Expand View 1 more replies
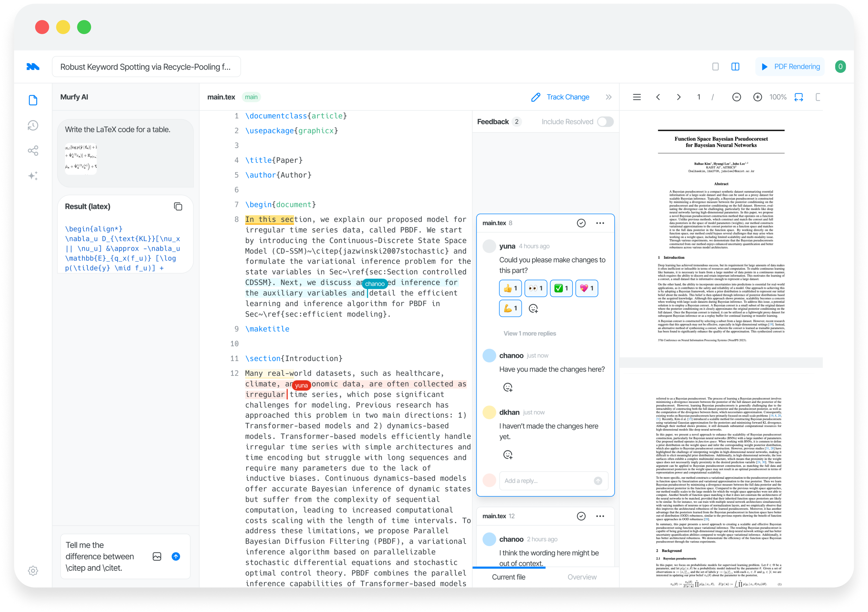This screenshot has height=612, width=868. (529, 333)
